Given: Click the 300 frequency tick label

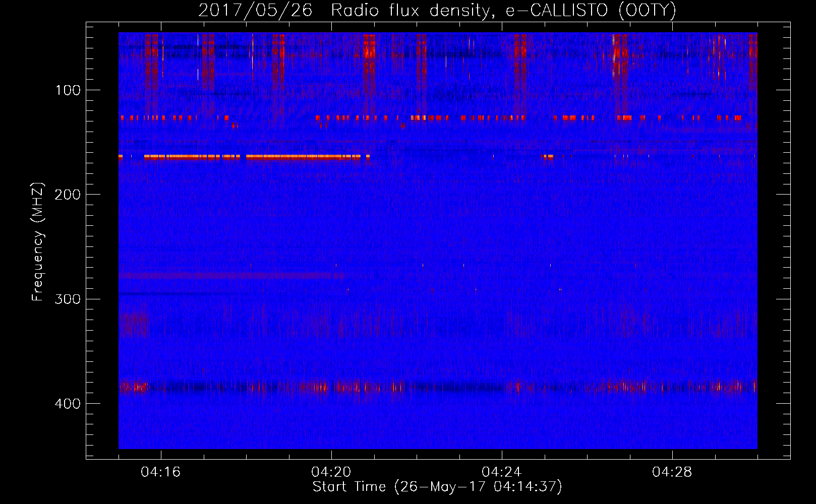Looking at the screenshot, I should (68, 299).
